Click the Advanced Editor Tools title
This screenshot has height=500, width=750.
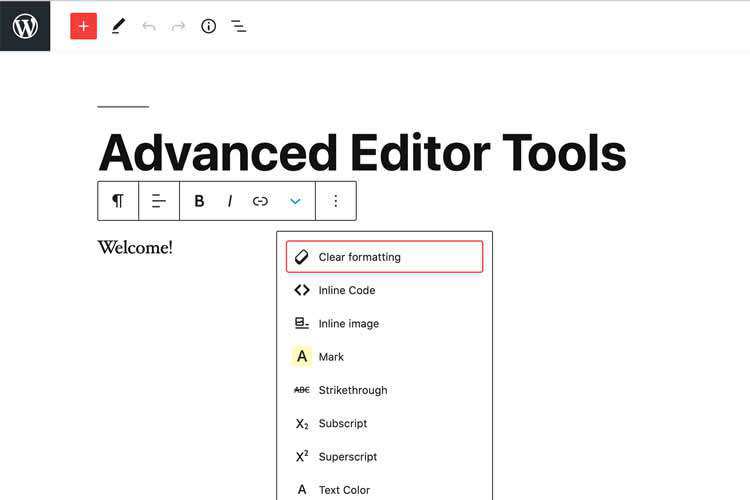click(362, 153)
